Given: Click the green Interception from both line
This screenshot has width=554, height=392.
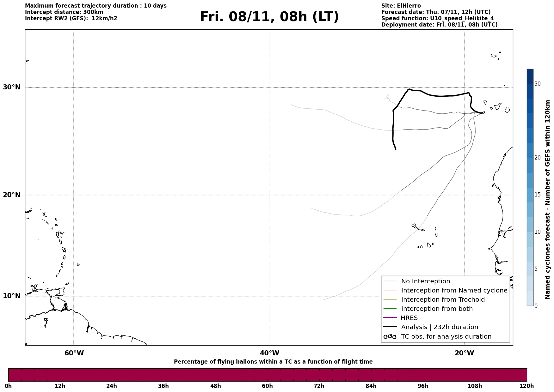Looking at the screenshot, I should (390, 309).
